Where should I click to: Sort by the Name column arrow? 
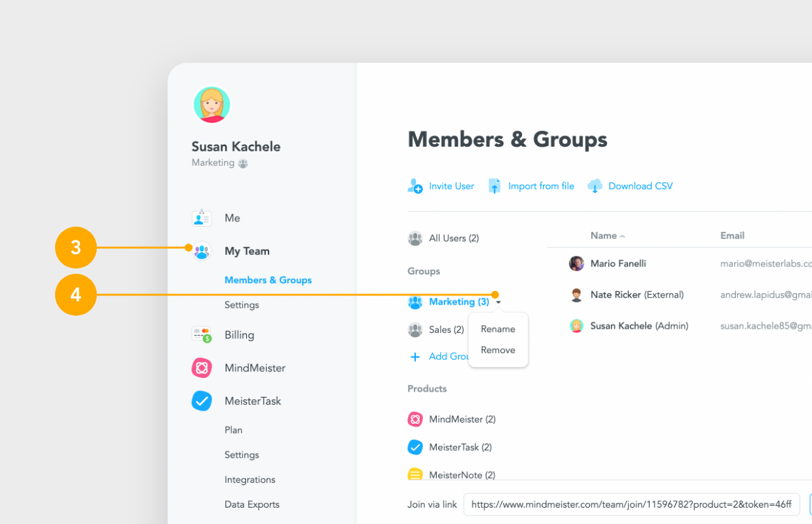point(622,236)
